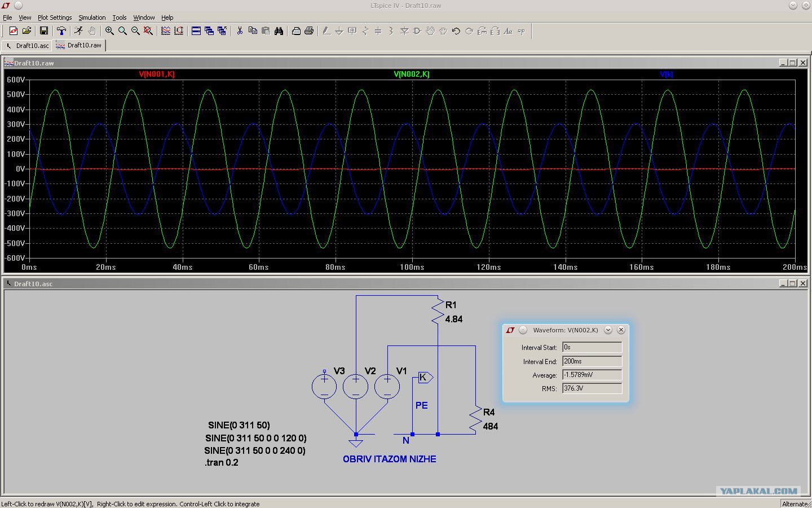Click the Waveform dialog rollup arrow button
The image size is (812, 508).
point(608,330)
